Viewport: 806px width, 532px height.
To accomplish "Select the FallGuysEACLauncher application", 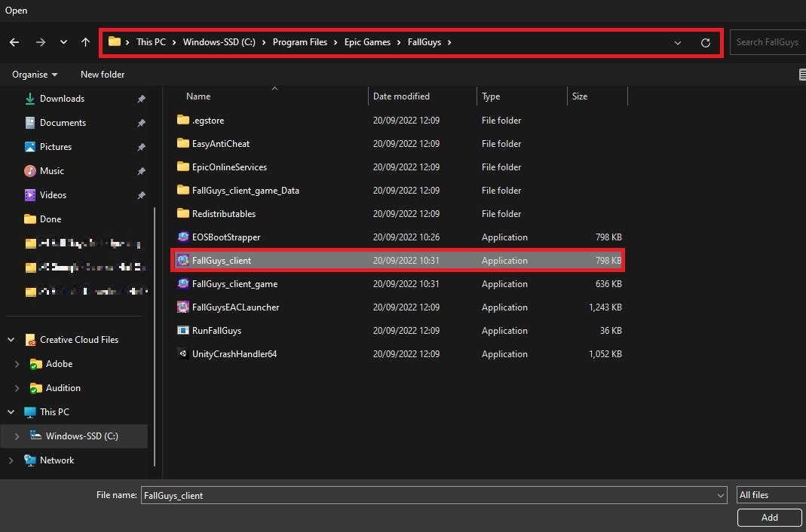I will (x=398, y=307).
